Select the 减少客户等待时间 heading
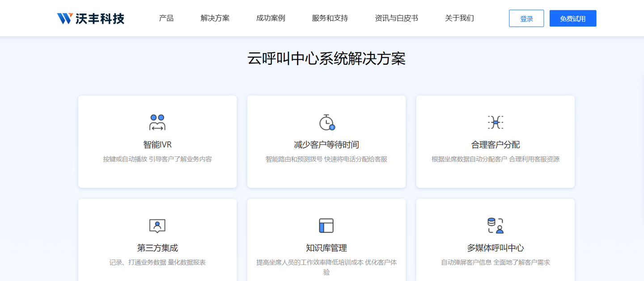Viewport: 644px width, 281px height. [326, 145]
